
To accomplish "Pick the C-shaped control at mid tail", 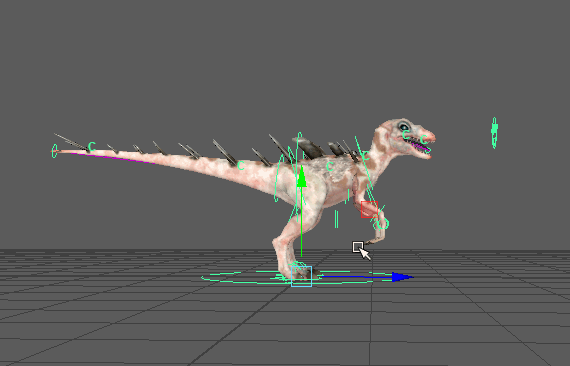I will pos(240,165).
